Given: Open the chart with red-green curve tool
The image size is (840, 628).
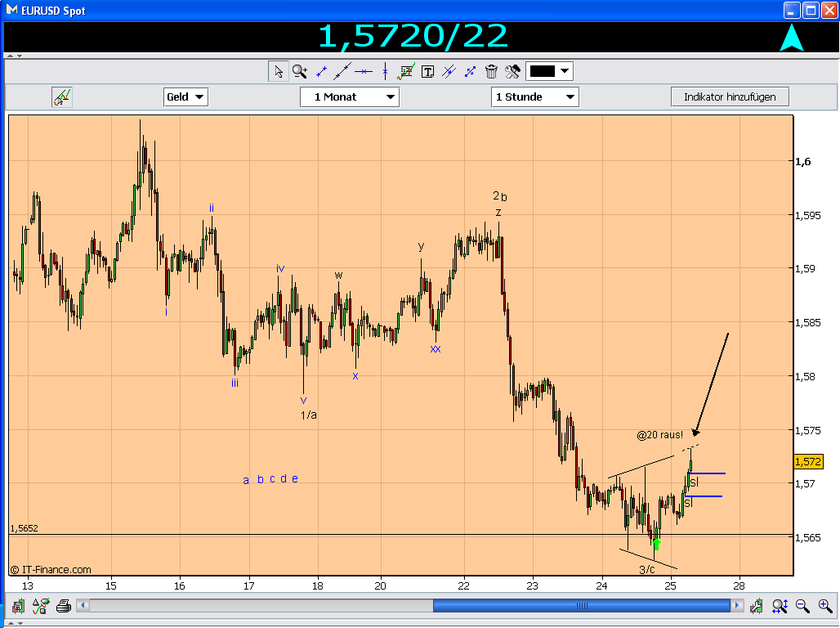Looking at the screenshot, I should tap(406, 71).
